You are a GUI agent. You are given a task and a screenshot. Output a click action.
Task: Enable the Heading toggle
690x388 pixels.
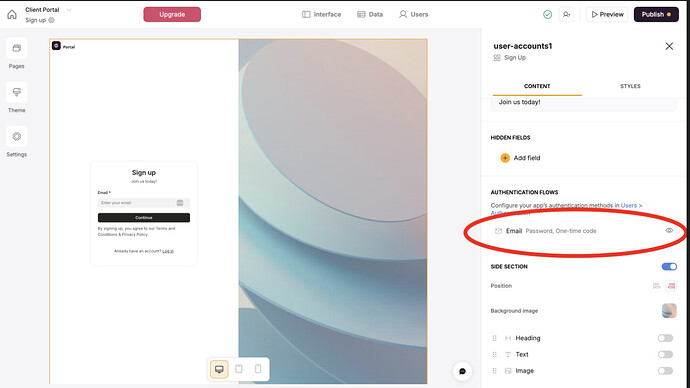click(x=665, y=338)
